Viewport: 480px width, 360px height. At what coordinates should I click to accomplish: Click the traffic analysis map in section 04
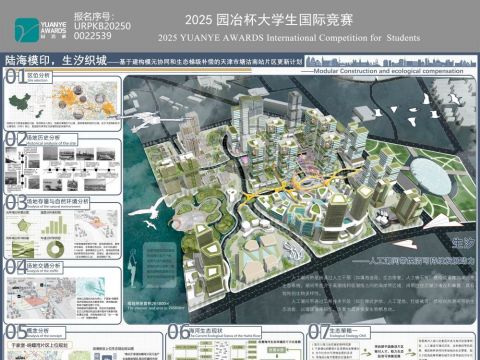pyautogui.click(x=40, y=298)
